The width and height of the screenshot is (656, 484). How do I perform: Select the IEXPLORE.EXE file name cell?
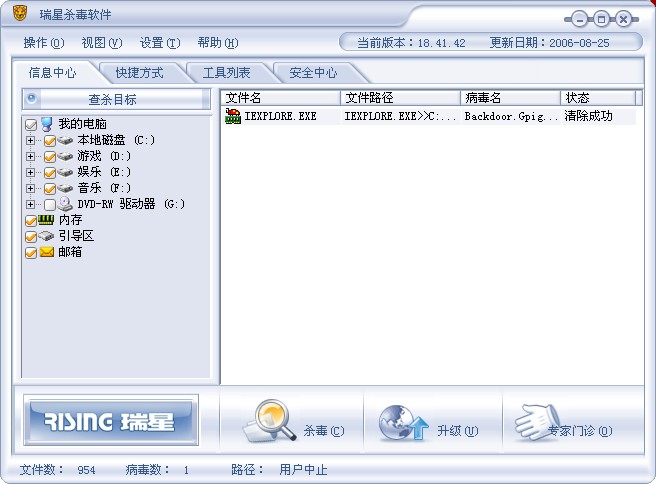[x=280, y=116]
